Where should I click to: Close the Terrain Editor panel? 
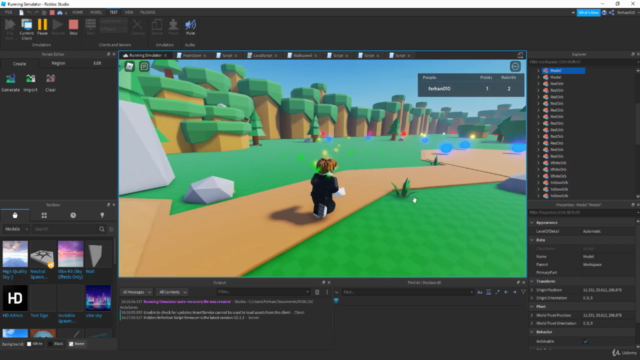click(x=114, y=54)
